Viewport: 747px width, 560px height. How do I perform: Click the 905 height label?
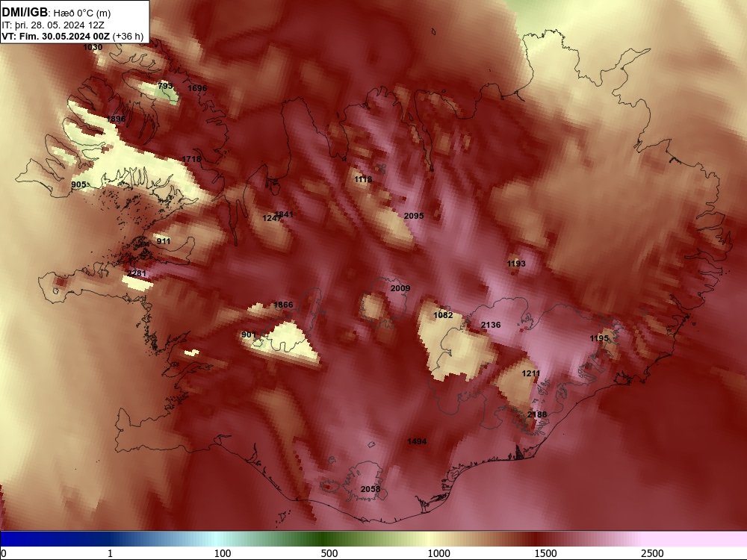pyautogui.click(x=78, y=184)
